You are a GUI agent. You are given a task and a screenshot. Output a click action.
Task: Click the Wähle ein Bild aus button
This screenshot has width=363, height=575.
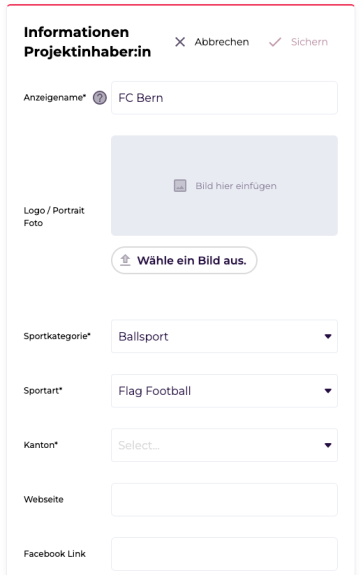[184, 260]
